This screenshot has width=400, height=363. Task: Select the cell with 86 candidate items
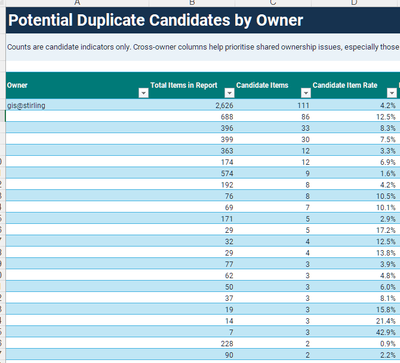[x=273, y=117]
